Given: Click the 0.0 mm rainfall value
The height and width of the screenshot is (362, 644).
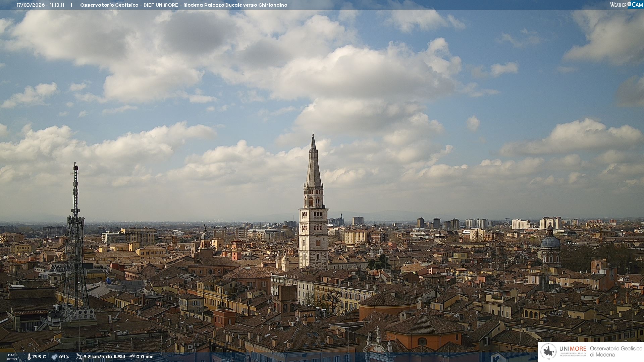Looking at the screenshot, I should [145, 357].
